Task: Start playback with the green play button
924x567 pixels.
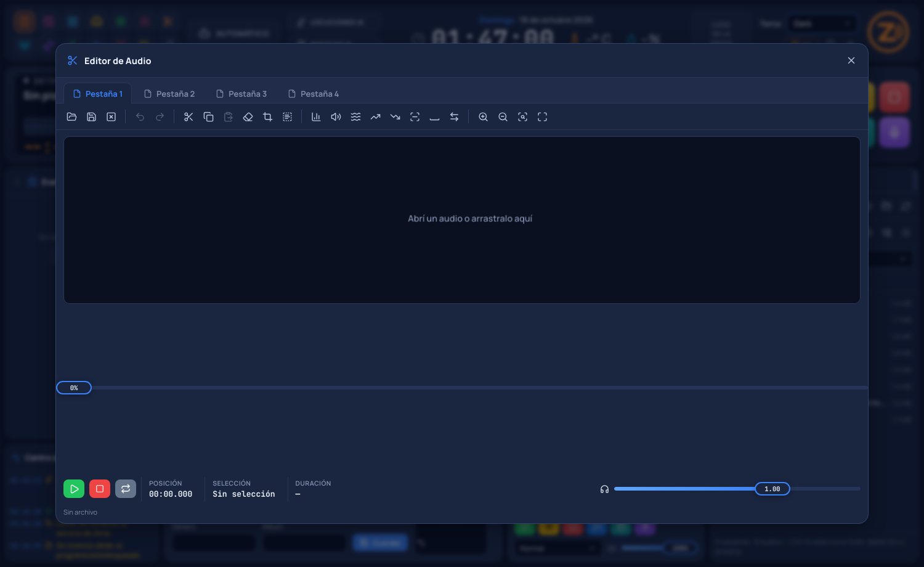Action: (74, 489)
